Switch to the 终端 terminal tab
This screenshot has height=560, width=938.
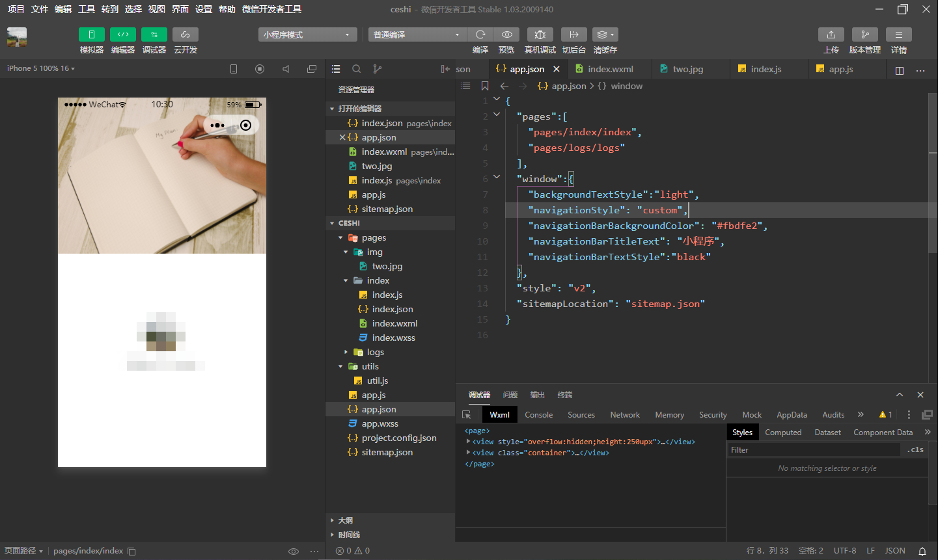[565, 395]
